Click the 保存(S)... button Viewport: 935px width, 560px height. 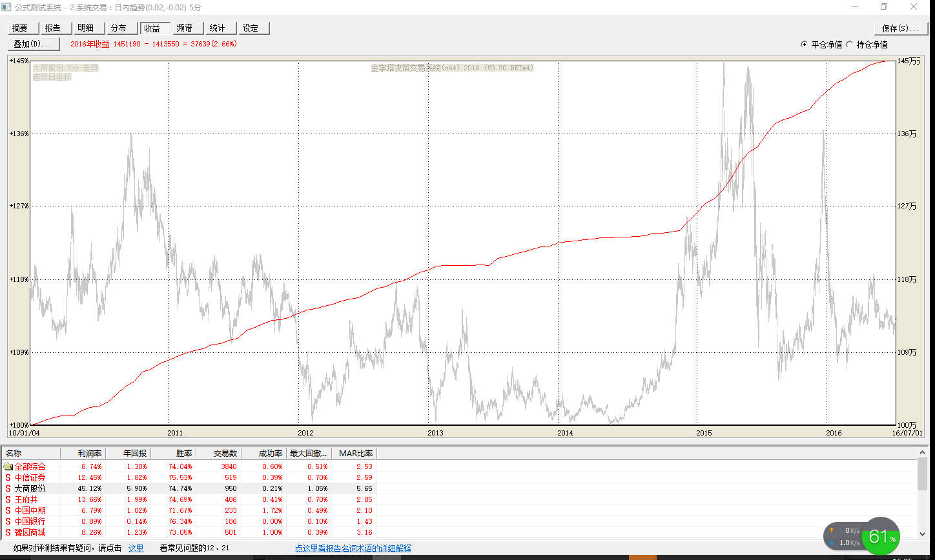900,28
